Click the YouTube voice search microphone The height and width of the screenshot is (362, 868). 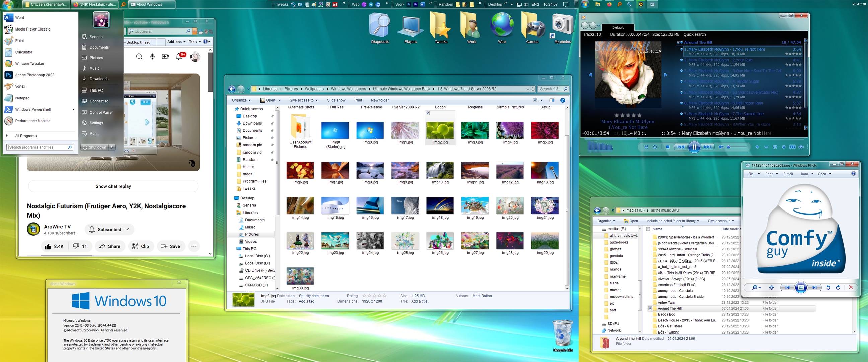click(152, 56)
